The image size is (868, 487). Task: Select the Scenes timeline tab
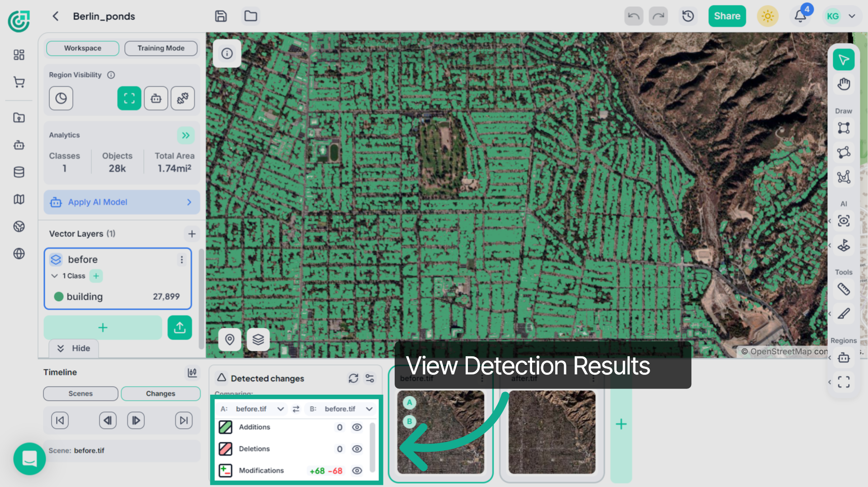(80, 394)
